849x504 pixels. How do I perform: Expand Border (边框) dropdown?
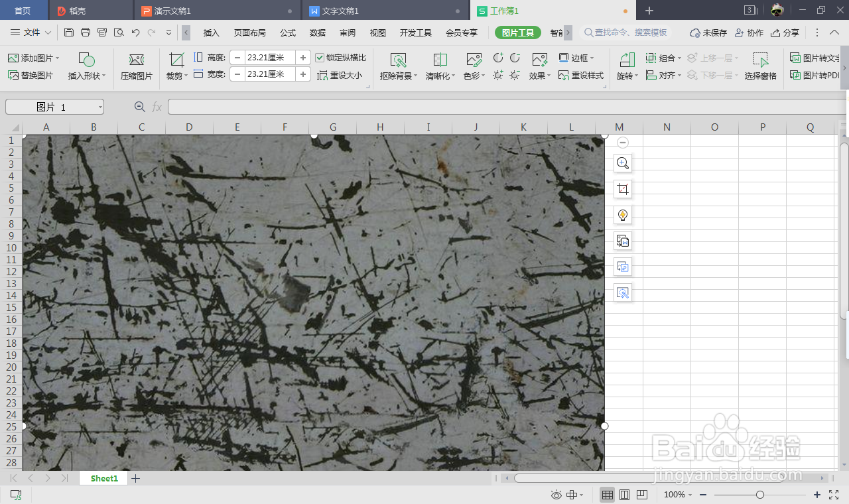tap(592, 58)
